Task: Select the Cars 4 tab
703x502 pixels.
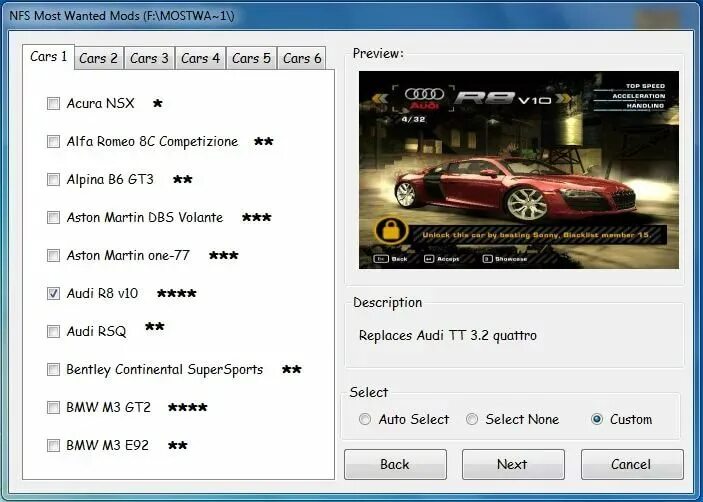Action: point(200,58)
